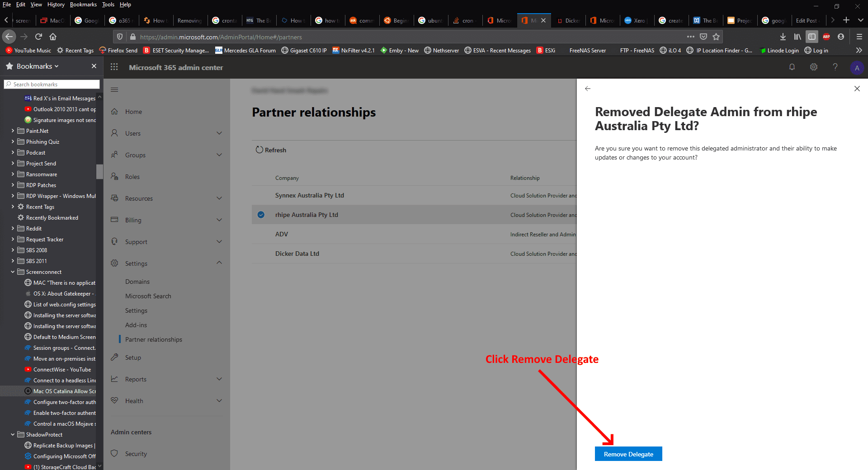Open the Firefox Bookmarks menu
Image resolution: width=868 pixels, height=470 pixels.
(x=83, y=5)
